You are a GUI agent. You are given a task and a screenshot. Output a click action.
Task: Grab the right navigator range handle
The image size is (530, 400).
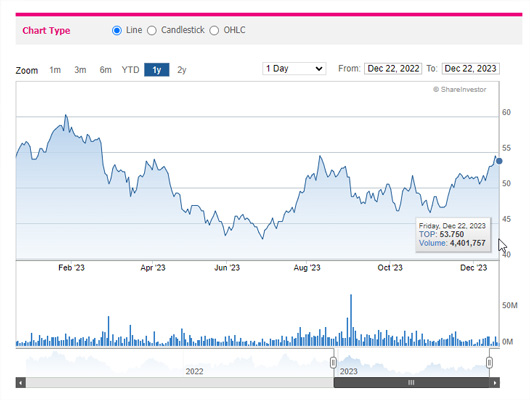tap(489, 363)
